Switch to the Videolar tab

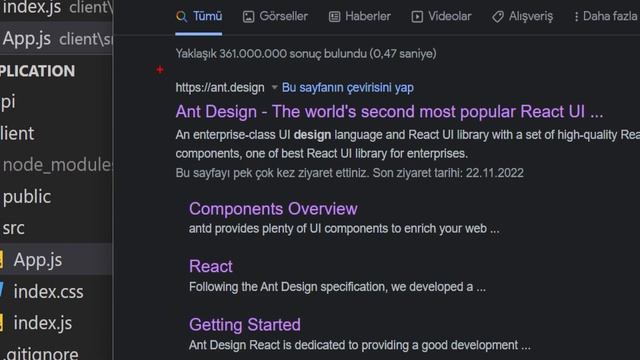(x=441, y=16)
